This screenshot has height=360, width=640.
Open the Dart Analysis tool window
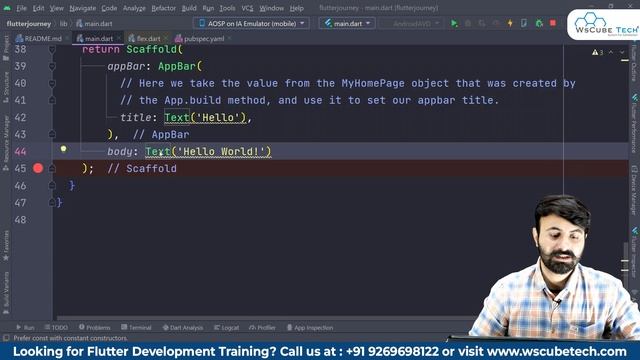(x=183, y=327)
